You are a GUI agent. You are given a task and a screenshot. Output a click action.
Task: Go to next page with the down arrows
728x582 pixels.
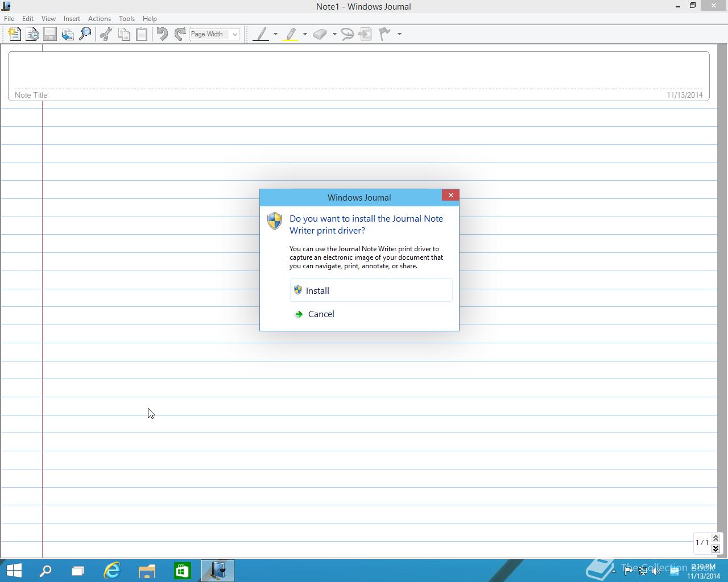(715, 548)
